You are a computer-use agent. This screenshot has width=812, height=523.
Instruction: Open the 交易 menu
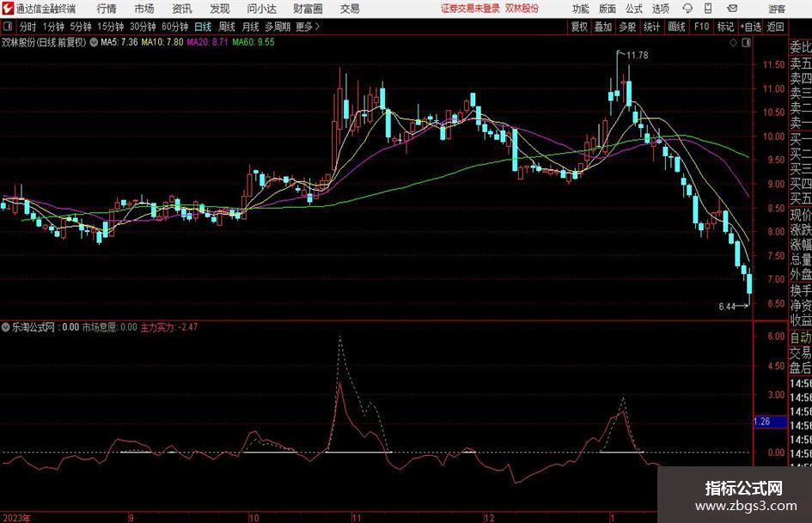click(x=350, y=9)
